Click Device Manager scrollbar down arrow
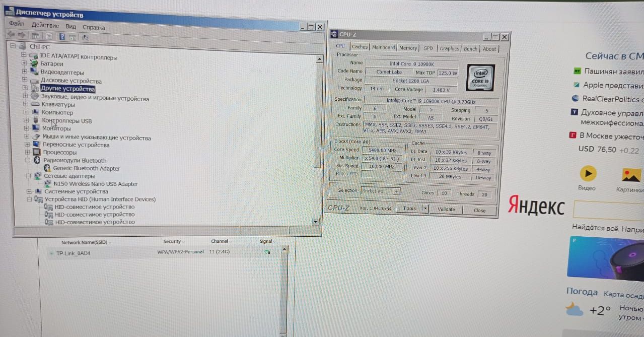The height and width of the screenshot is (337, 644). [316, 222]
